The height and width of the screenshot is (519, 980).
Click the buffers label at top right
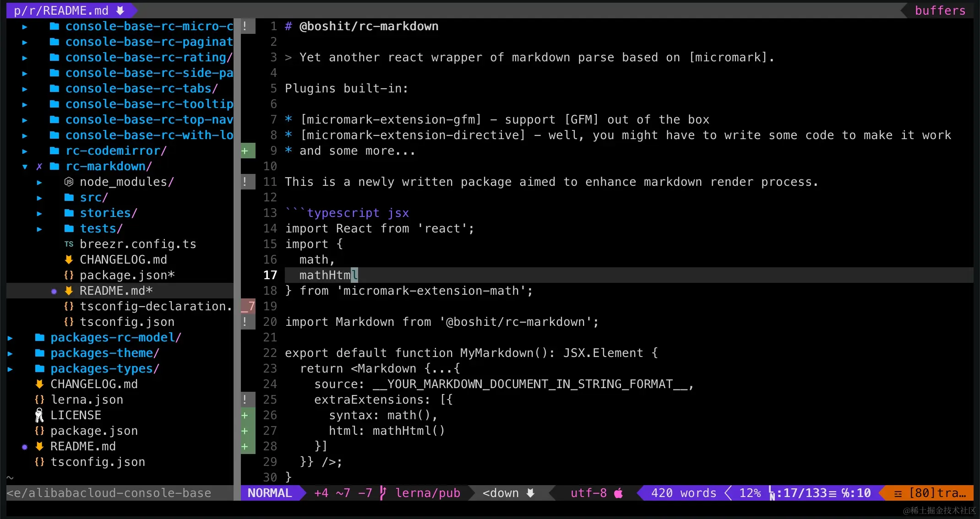coord(939,10)
